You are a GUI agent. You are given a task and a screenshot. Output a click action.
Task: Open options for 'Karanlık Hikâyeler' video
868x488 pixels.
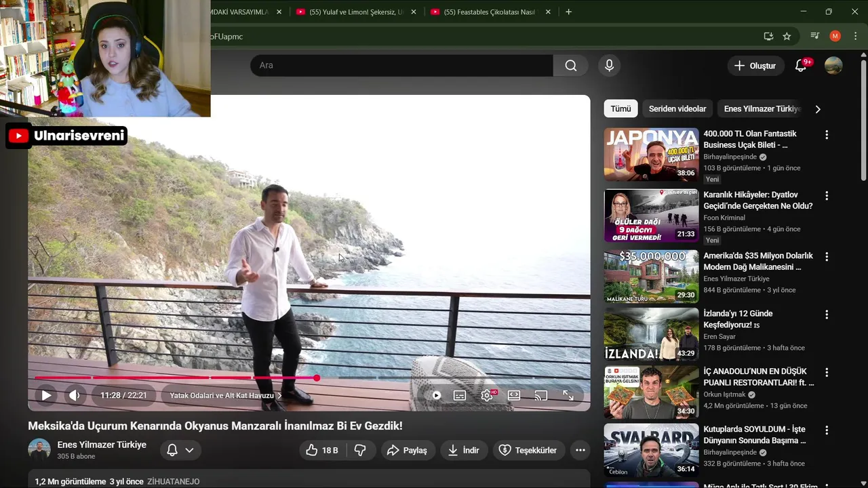point(826,196)
